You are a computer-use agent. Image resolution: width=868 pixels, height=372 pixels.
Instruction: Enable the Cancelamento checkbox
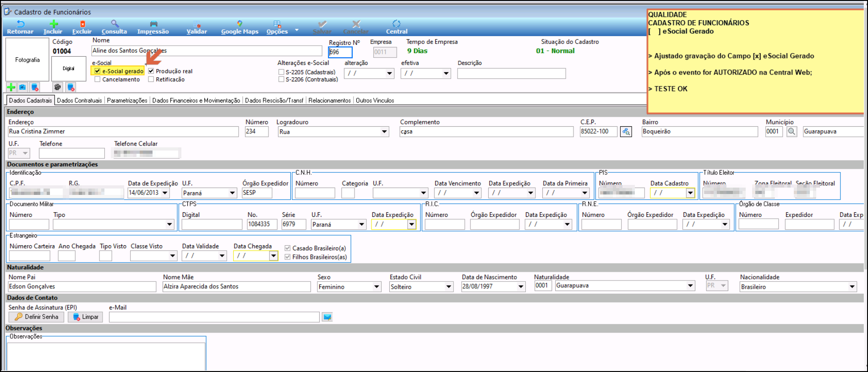point(97,79)
